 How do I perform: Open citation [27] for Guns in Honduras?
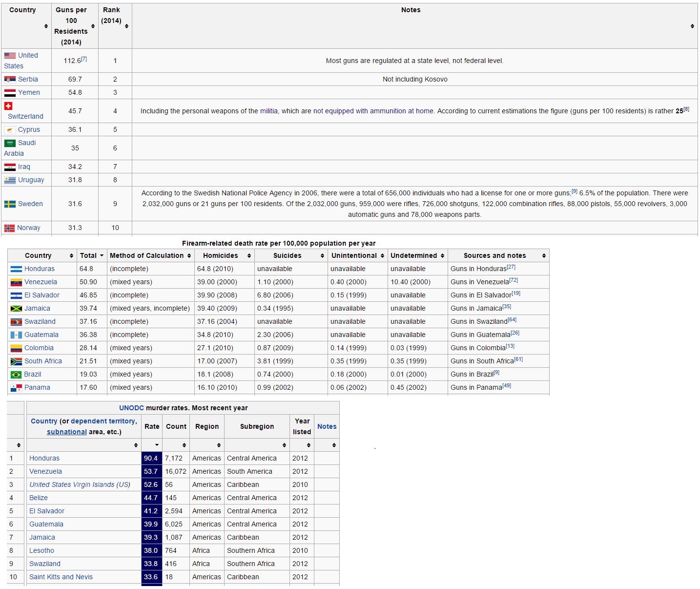coord(511,267)
